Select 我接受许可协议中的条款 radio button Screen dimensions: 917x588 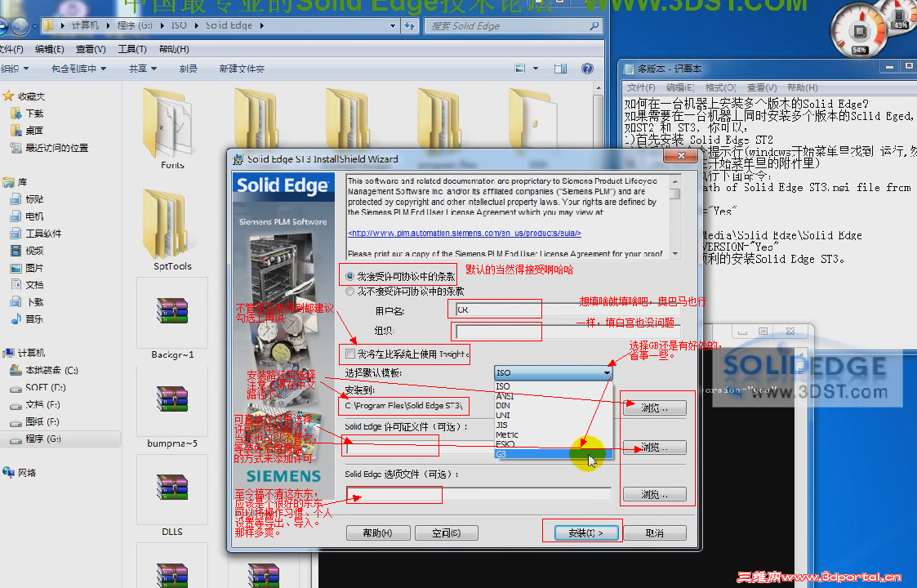[349, 275]
